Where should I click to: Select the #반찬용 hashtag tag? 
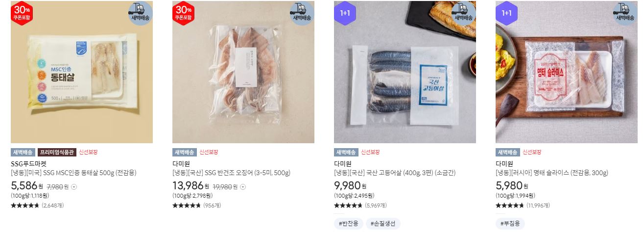pyautogui.click(x=349, y=224)
